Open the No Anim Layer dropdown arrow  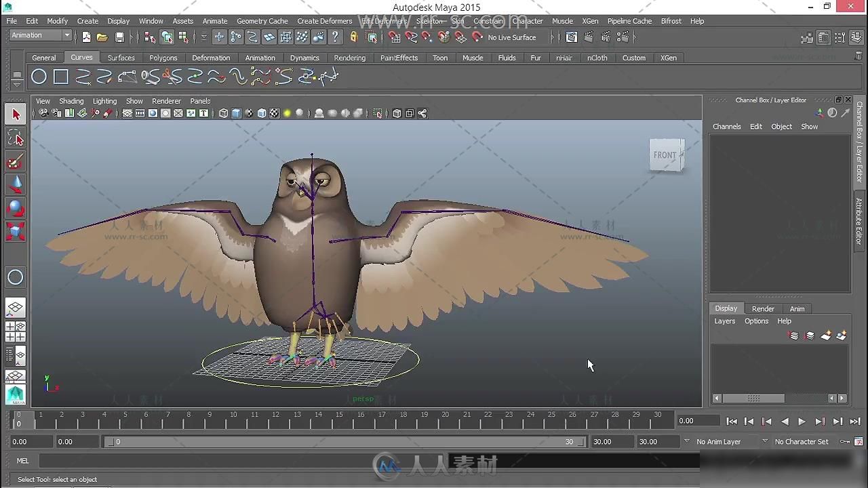[686, 441]
